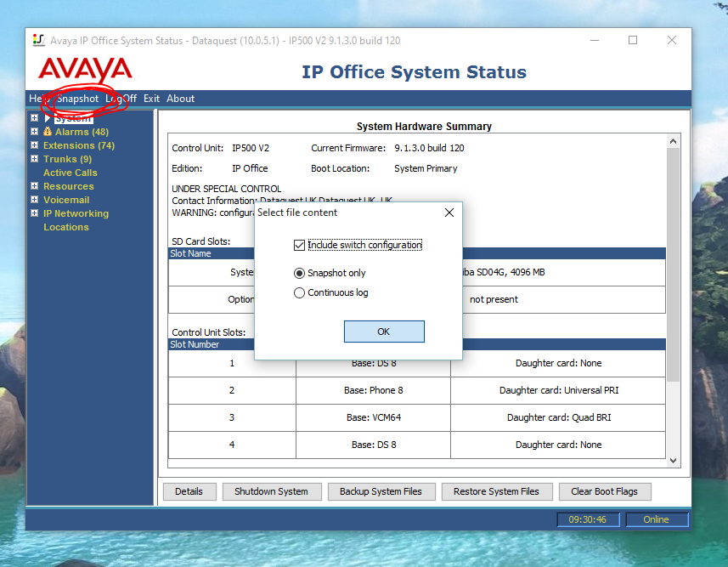Open the About menu item
Image resolution: width=728 pixels, height=567 pixels.
point(181,99)
